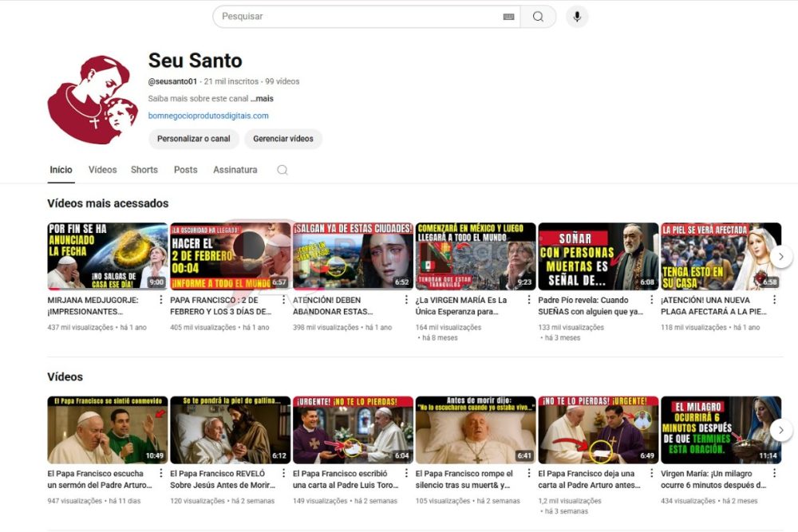Open title El Papa Francisco escribió una carta

[x=346, y=479]
